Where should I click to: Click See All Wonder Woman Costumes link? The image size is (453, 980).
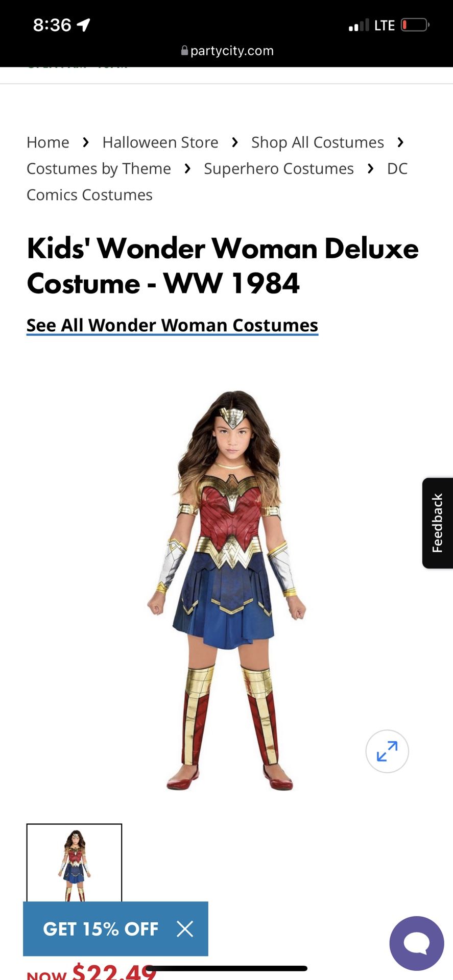tap(172, 325)
